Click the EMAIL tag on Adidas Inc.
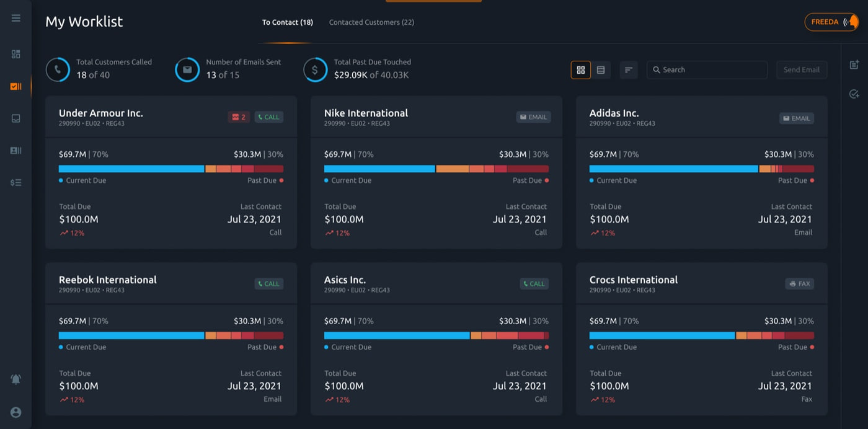Viewport: 868px width, 429px height. pos(797,118)
